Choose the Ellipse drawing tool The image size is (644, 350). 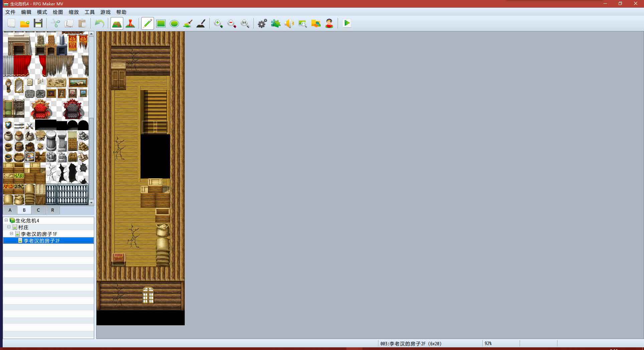click(174, 23)
